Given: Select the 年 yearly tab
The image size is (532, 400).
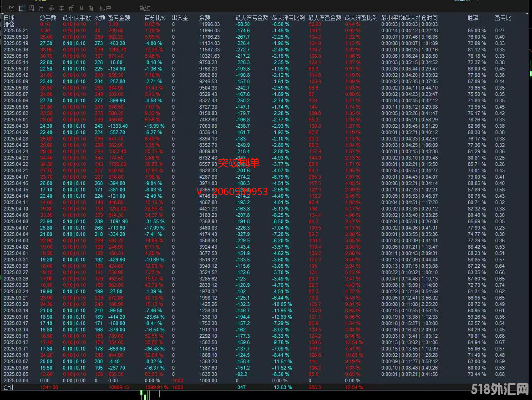Looking at the screenshot, I should tap(61, 8).
